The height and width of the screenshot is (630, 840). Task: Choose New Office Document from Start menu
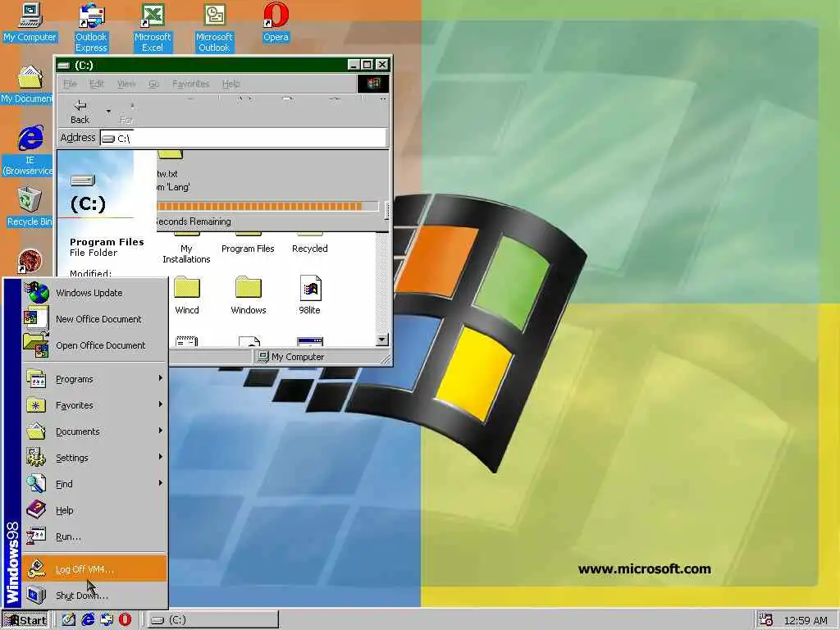pyautogui.click(x=95, y=319)
